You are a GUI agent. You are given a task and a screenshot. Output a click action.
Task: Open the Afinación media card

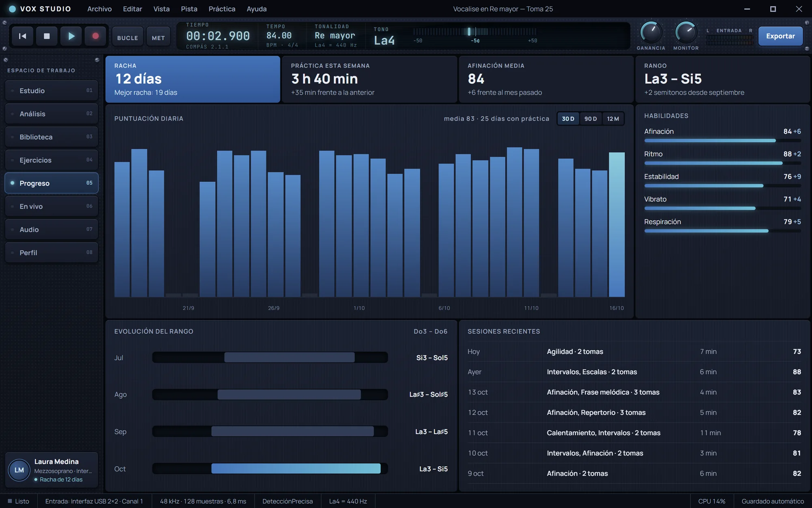pyautogui.click(x=546, y=79)
